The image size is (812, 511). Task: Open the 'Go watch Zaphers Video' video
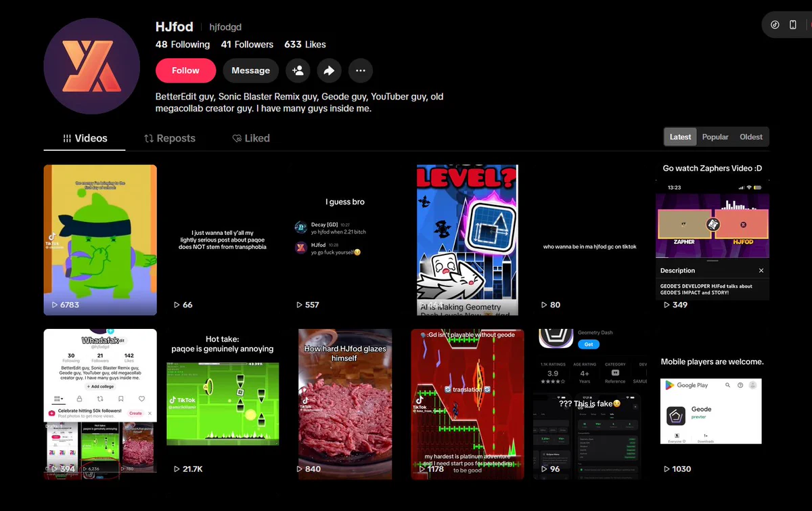[x=713, y=240]
